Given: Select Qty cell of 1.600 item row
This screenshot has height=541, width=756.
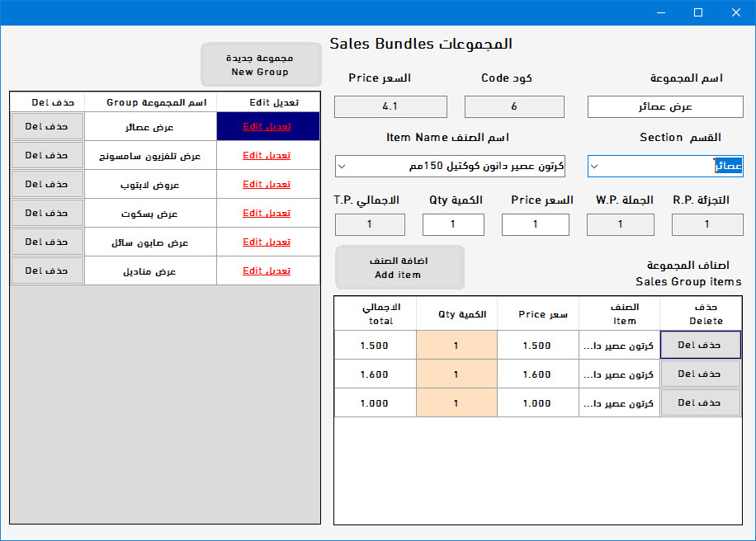Looking at the screenshot, I should tap(456, 374).
